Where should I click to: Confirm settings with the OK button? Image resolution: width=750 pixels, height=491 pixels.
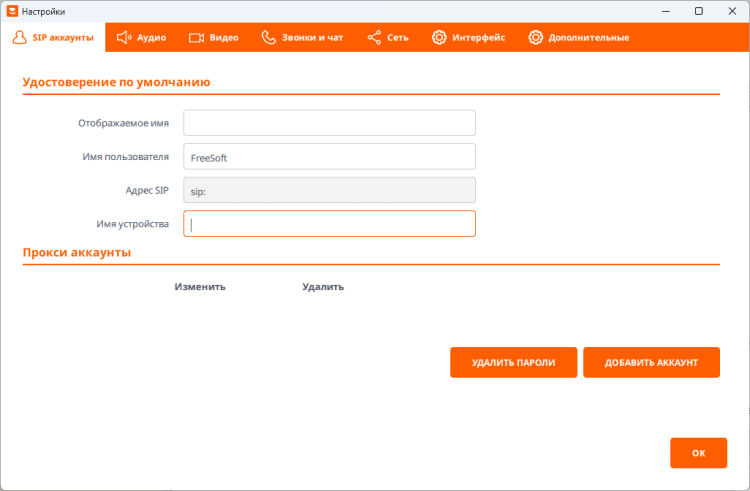(x=698, y=453)
